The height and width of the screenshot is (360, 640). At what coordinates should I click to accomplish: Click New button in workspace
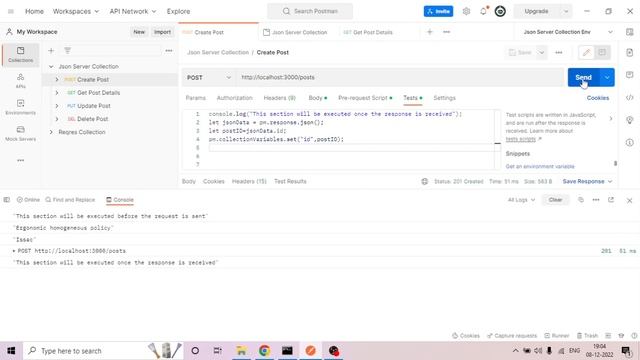[x=139, y=32]
